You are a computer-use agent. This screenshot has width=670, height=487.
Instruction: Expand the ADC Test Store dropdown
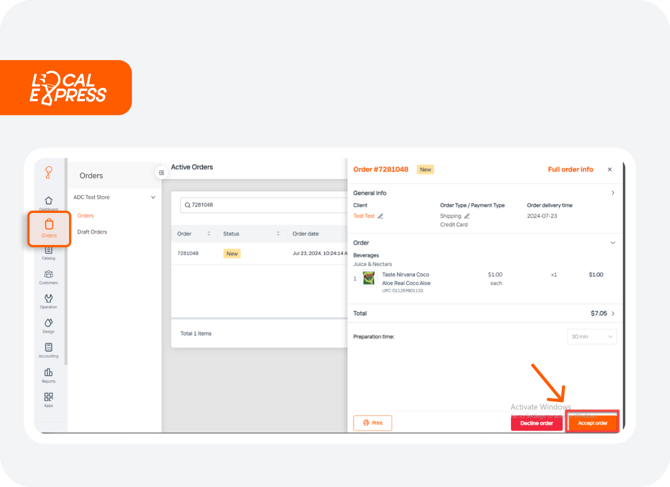click(x=153, y=197)
